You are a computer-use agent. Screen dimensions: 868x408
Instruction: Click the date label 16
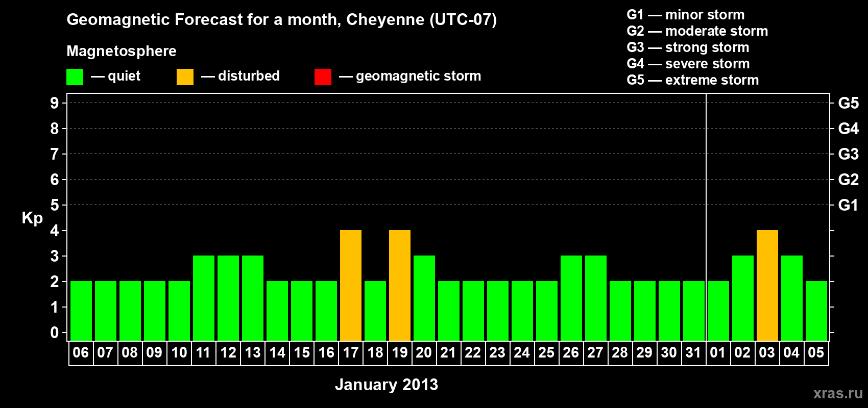click(326, 353)
